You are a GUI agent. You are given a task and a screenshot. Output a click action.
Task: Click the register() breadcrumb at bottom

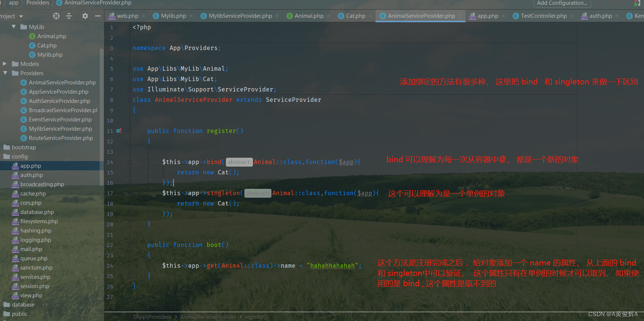click(256, 317)
